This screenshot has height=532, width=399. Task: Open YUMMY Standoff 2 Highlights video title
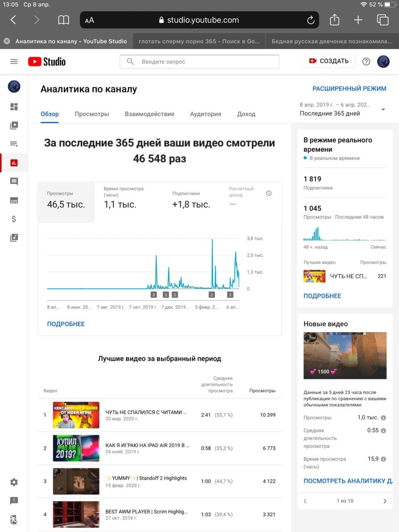146,478
